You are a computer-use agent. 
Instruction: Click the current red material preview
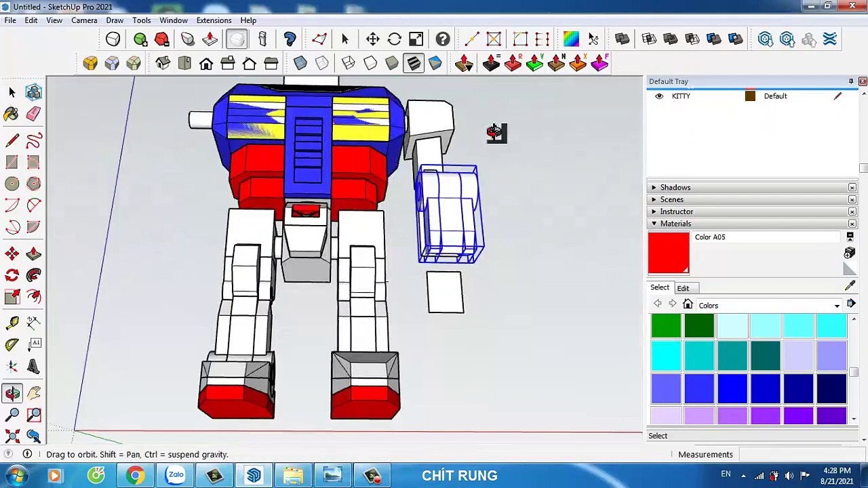pyautogui.click(x=669, y=253)
